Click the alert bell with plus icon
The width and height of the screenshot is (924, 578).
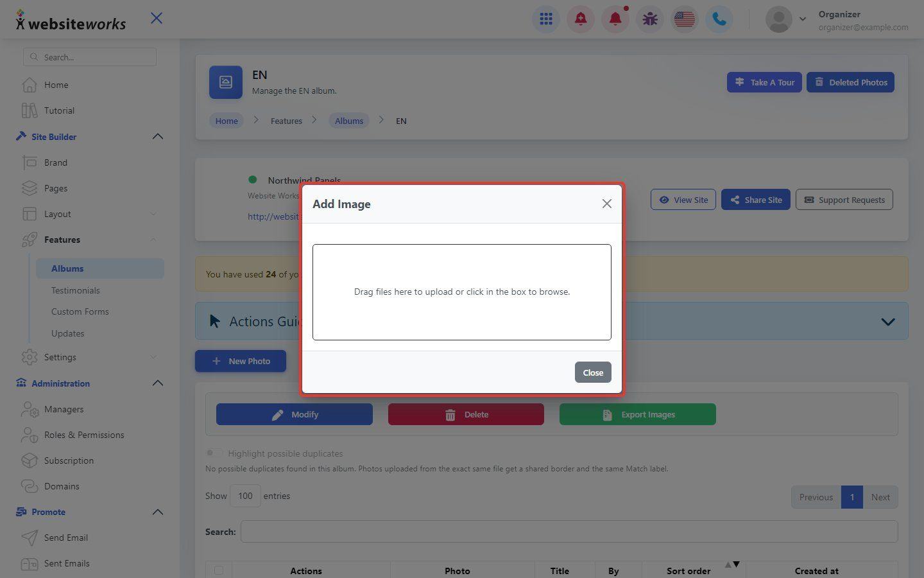pos(581,19)
